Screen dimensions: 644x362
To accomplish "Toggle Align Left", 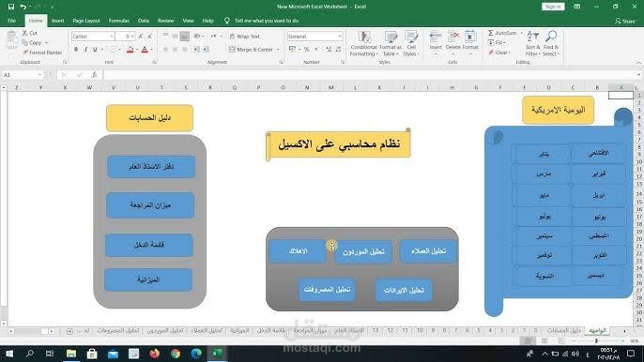I will (165, 50).
